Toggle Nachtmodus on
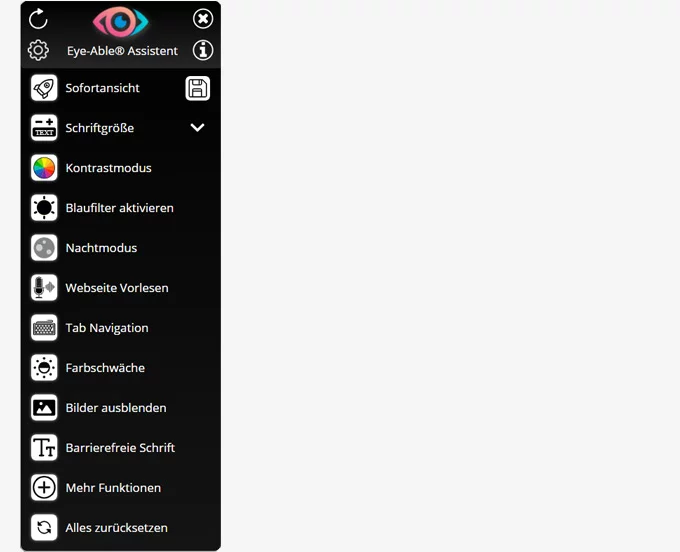 [x=101, y=248]
